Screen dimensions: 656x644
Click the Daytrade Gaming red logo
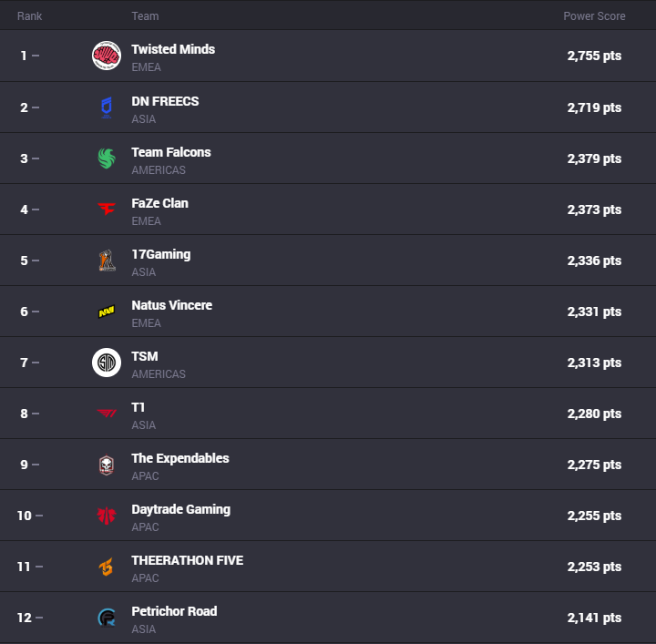pos(107,516)
